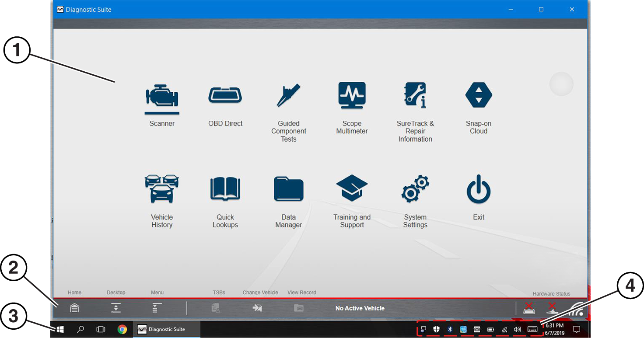This screenshot has width=644, height=338.
Task: Open System Settings gears
Action: 415,189
